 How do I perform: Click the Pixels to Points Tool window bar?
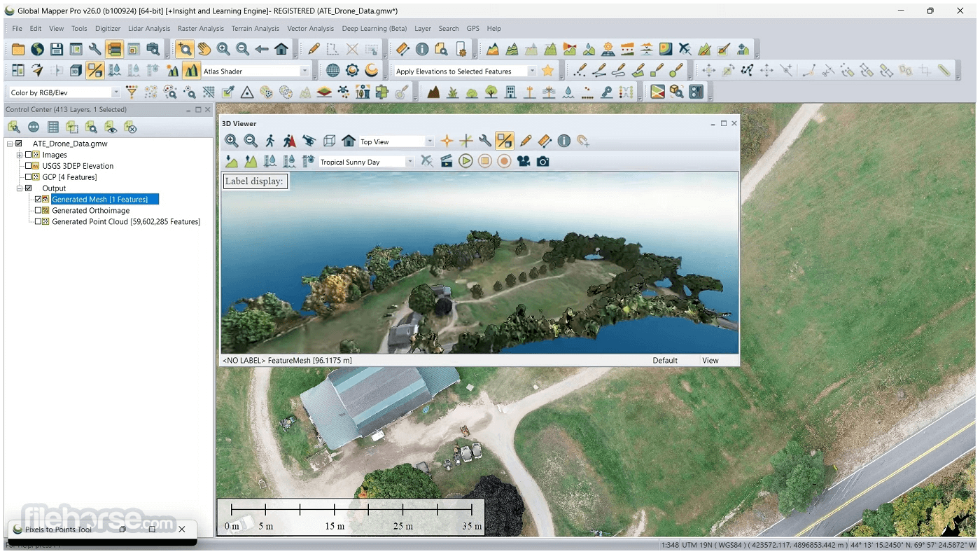[x=102, y=529]
